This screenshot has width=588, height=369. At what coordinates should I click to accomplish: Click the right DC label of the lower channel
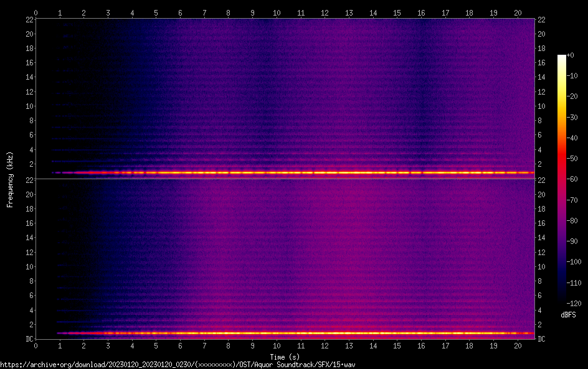[x=542, y=339]
